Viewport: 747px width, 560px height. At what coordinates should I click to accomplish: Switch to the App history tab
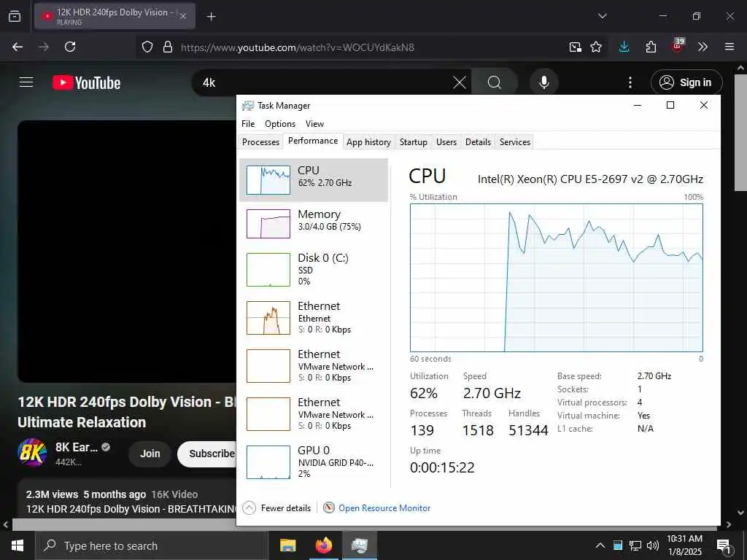click(x=368, y=142)
